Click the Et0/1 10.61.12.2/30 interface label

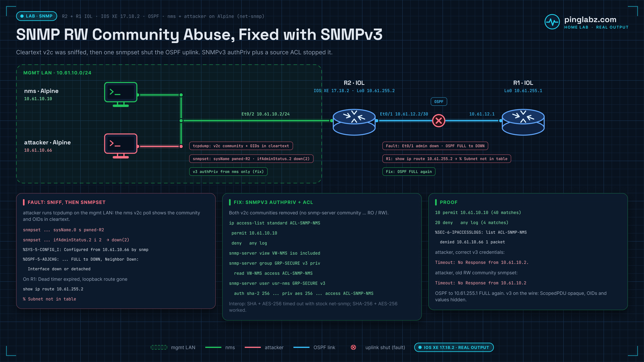404,114
